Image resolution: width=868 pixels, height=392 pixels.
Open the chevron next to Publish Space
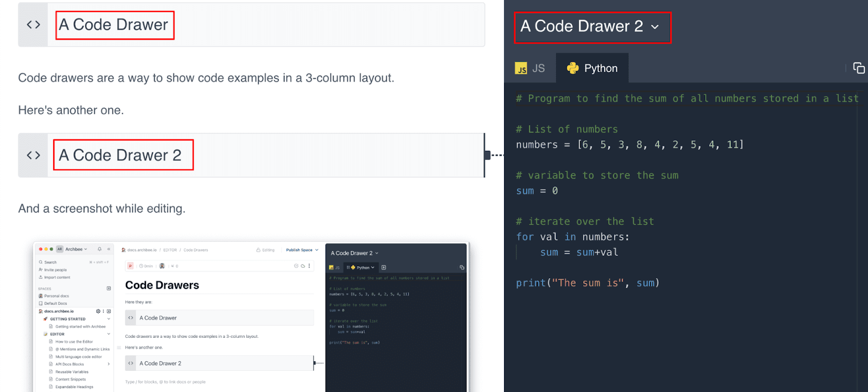pos(317,250)
